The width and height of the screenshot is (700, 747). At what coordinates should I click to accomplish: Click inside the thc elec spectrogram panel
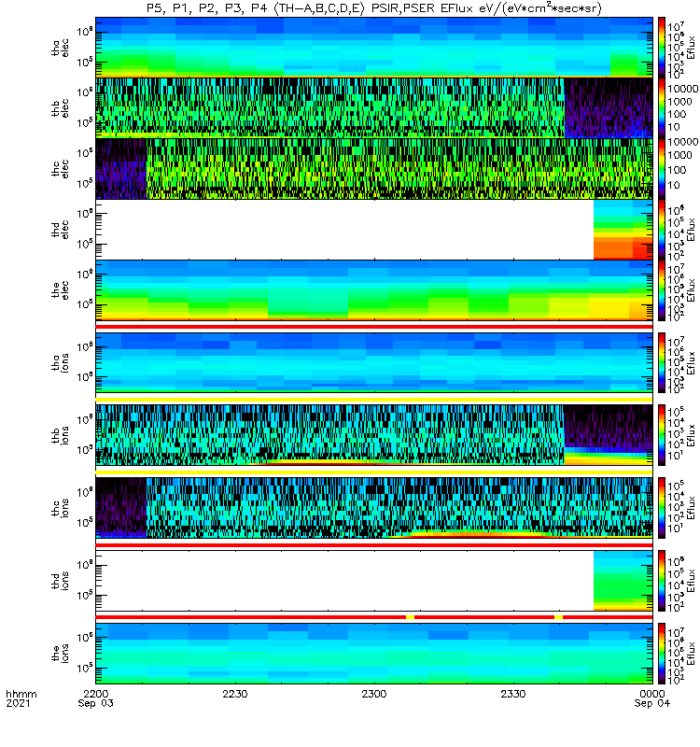[x=374, y=169]
